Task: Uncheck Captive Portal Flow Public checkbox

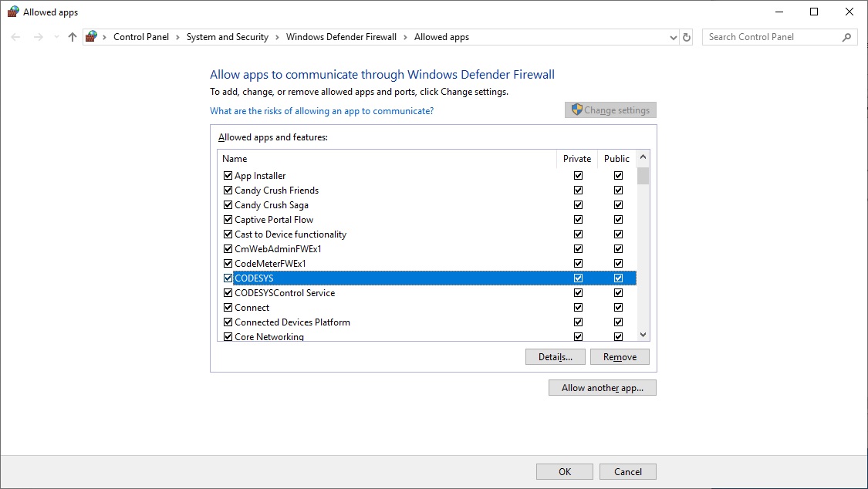Action: [x=618, y=220]
